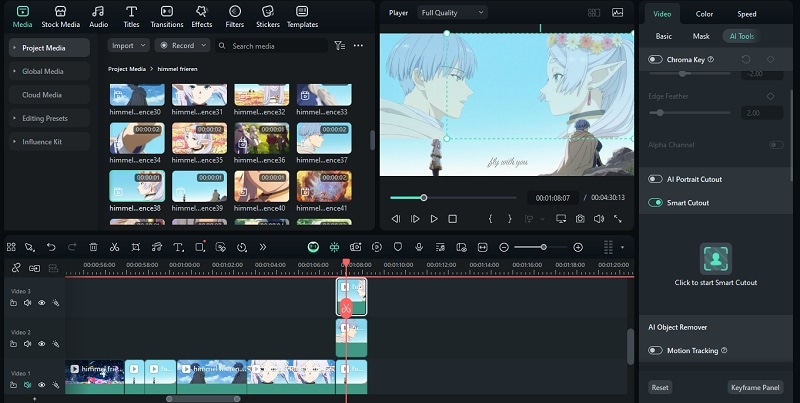Mute the Video 1 track
The height and width of the screenshot is (403, 800).
(x=28, y=385)
